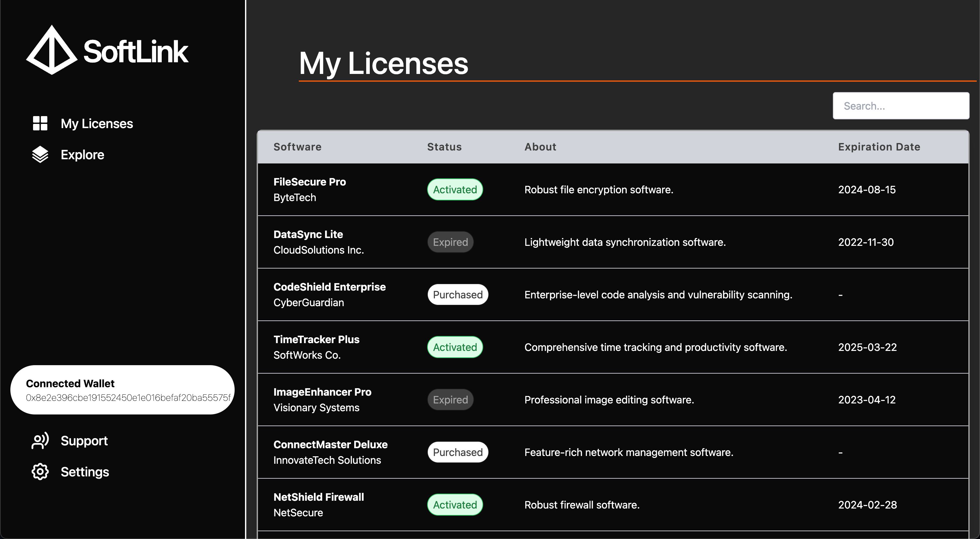This screenshot has height=539, width=980.
Task: Click Purchased badge for ConnectMaster Deluxe
Action: (x=458, y=452)
